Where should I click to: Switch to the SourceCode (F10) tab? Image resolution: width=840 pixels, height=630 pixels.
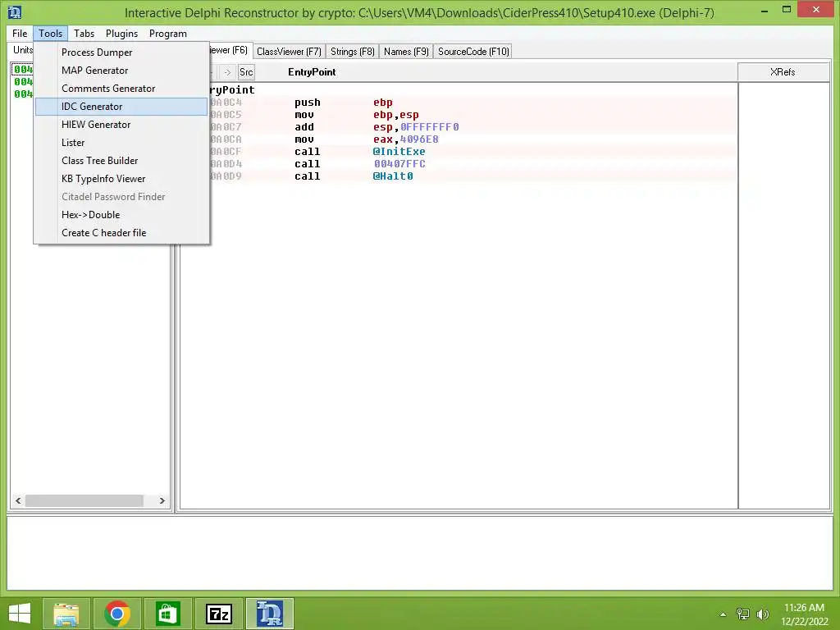tap(473, 52)
